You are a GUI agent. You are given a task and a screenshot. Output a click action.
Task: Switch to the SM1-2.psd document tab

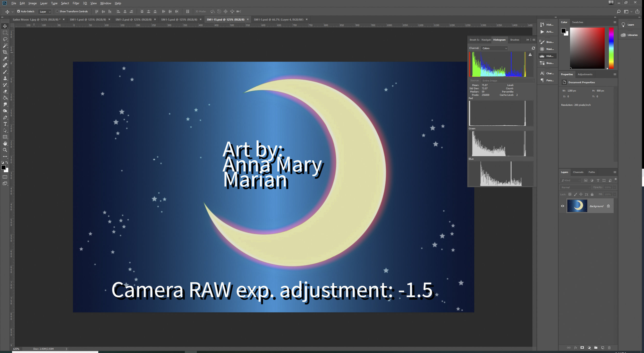click(133, 20)
